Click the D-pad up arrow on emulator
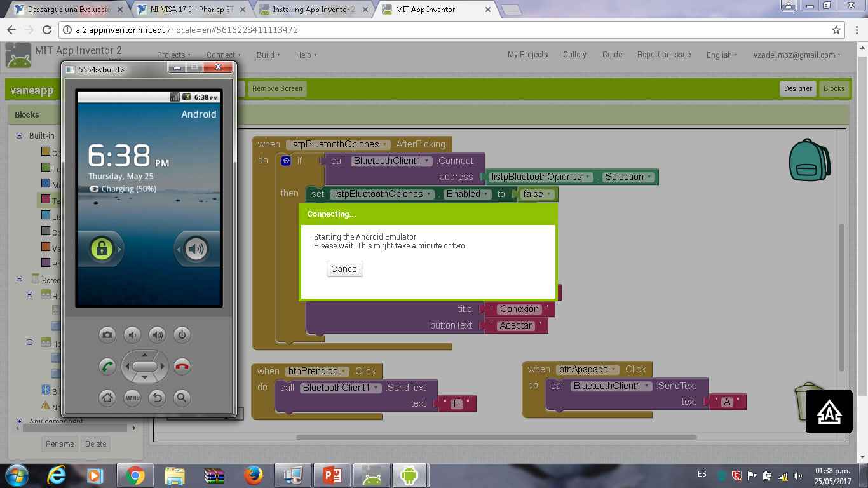The height and width of the screenshot is (488, 868). [x=145, y=355]
